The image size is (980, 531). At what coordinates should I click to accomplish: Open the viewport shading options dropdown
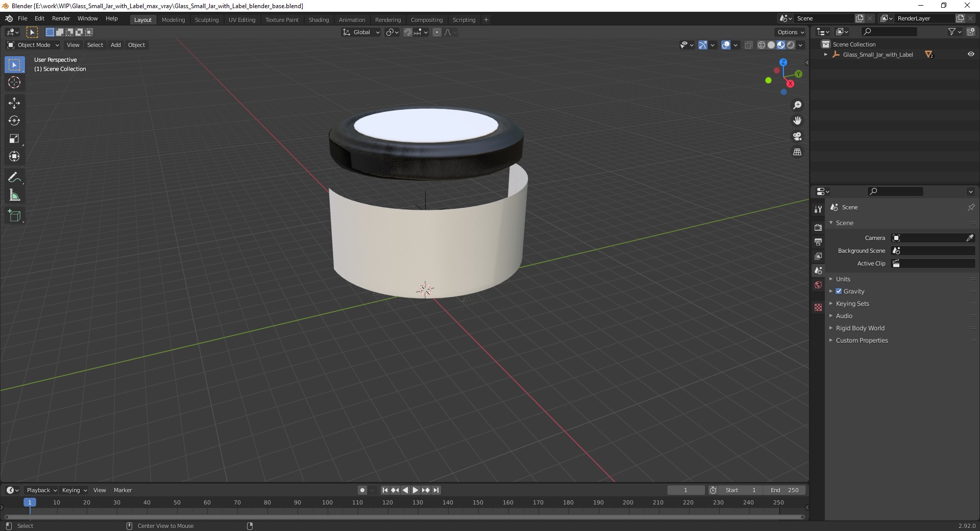click(x=800, y=45)
